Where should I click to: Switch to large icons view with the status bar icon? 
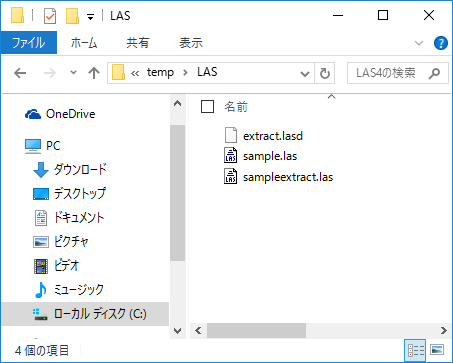pos(437,350)
